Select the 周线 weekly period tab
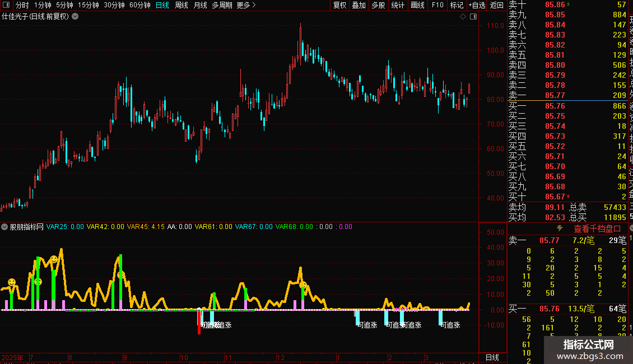Image resolution: width=633 pixels, height=364 pixels. [181, 5]
